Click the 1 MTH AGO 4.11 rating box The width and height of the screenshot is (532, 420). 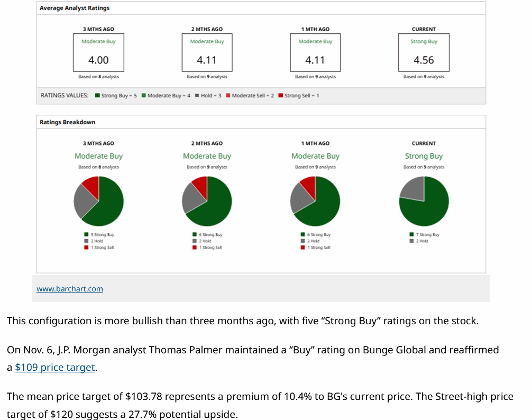pyautogui.click(x=315, y=52)
